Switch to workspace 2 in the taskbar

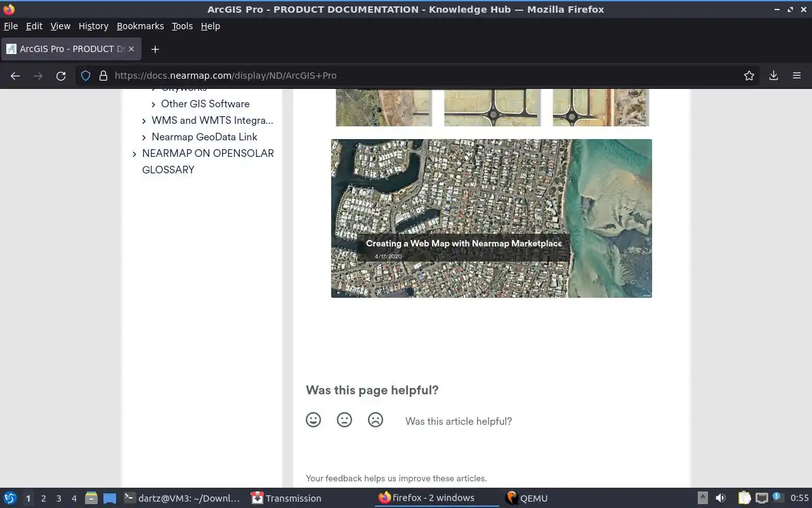43,498
